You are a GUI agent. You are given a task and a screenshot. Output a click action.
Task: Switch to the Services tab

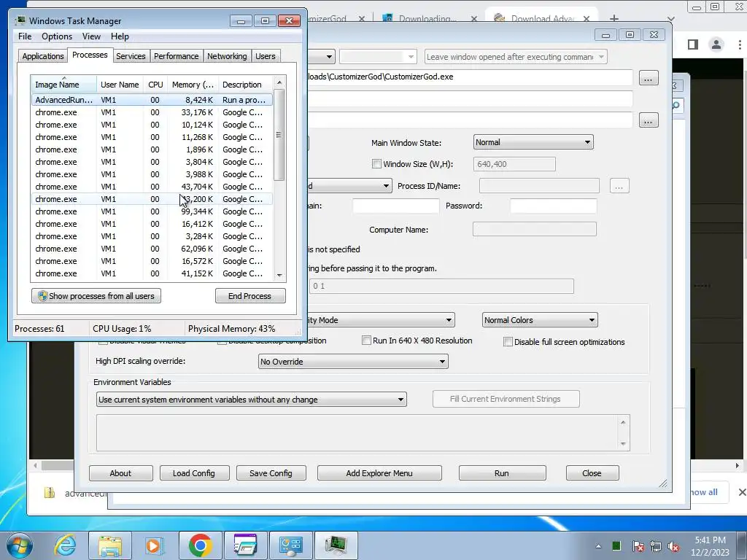[x=131, y=56]
